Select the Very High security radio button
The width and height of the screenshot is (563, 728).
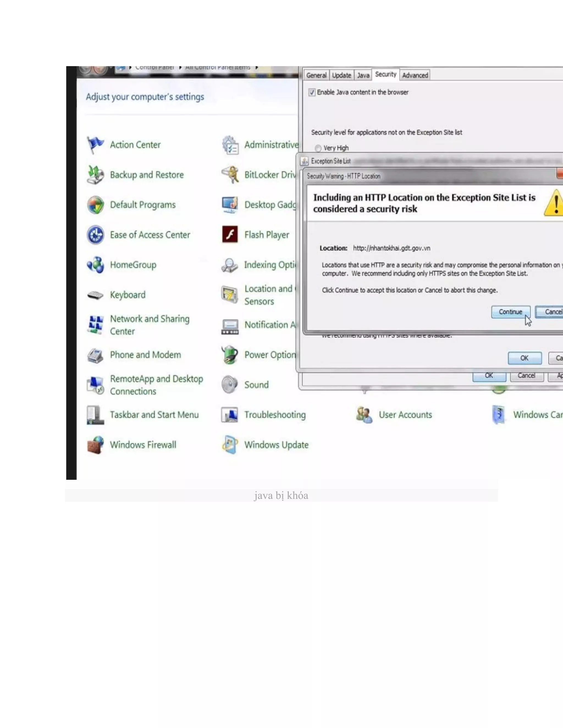point(318,148)
